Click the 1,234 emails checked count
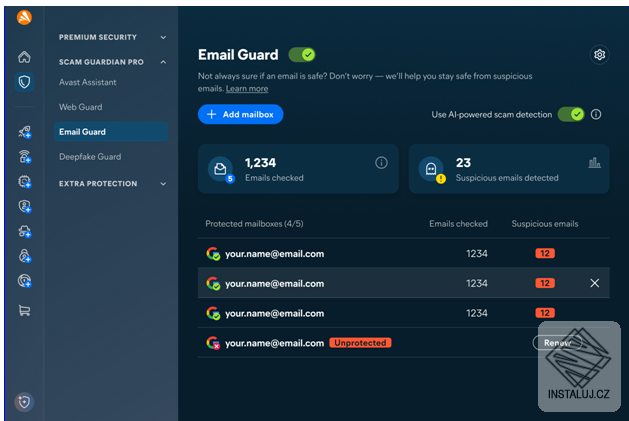 pos(260,163)
